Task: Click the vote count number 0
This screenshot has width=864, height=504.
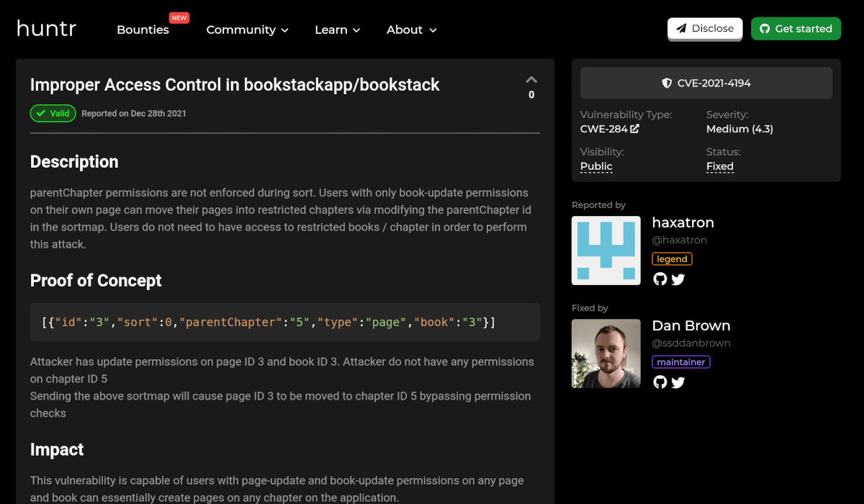Action: [531, 94]
